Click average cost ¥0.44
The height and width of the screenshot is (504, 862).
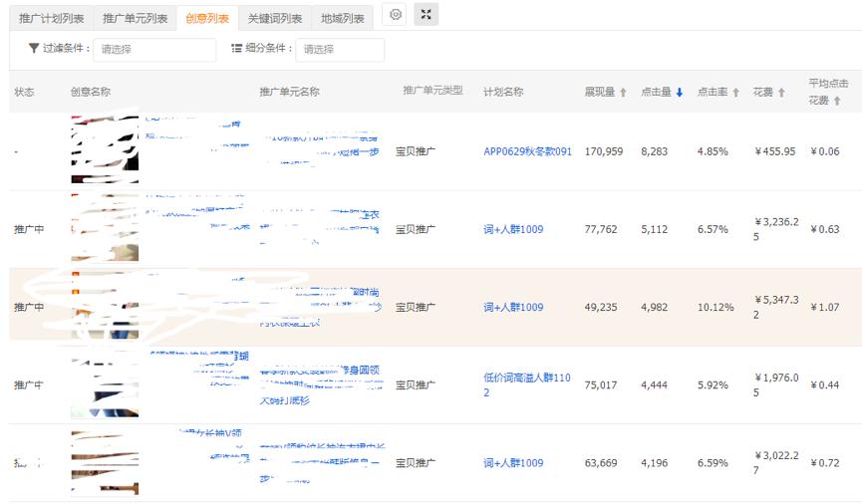pos(824,385)
